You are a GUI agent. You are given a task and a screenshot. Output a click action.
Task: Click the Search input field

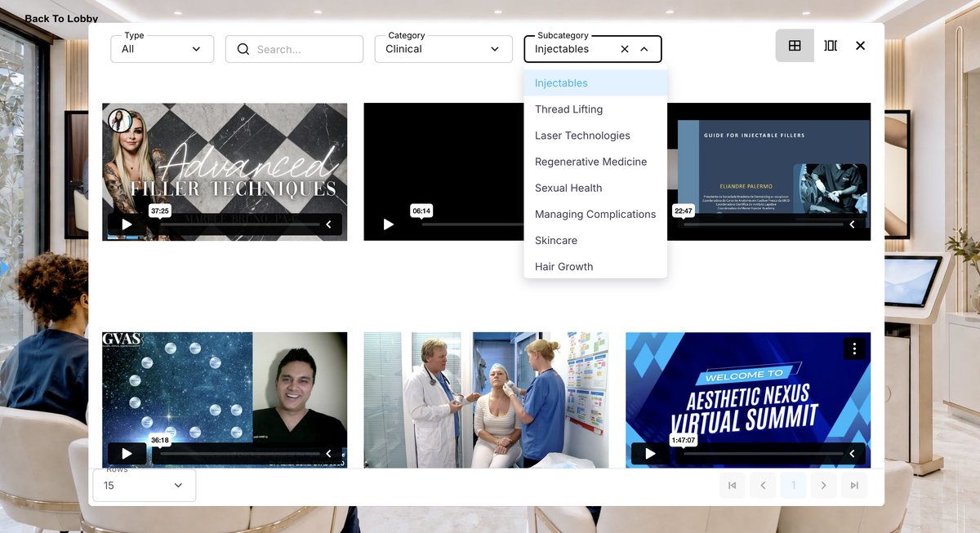[294, 49]
